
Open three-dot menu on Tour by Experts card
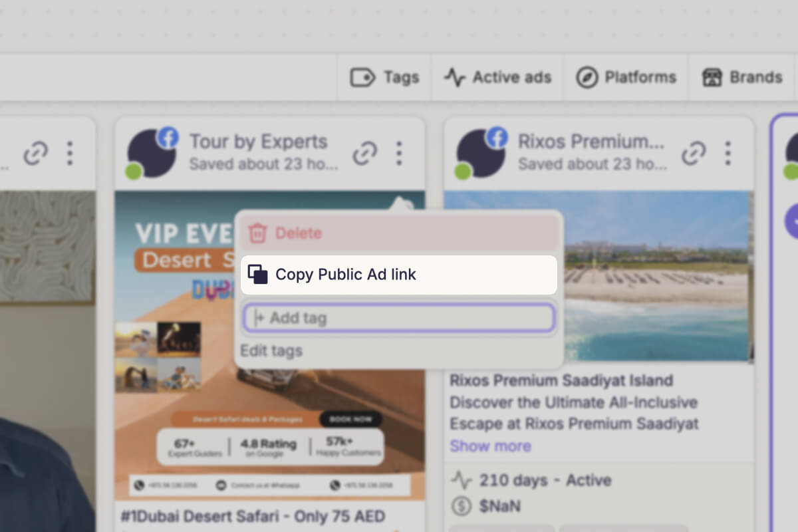399,153
